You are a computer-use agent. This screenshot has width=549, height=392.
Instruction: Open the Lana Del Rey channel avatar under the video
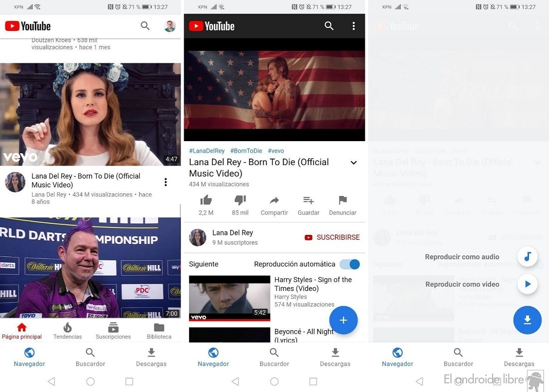[198, 237]
